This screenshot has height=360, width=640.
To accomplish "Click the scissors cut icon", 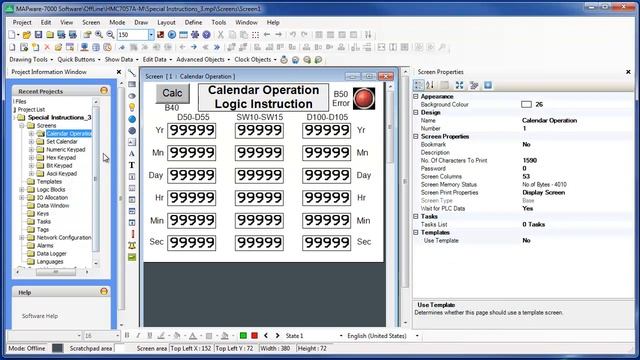I will 220,35.
